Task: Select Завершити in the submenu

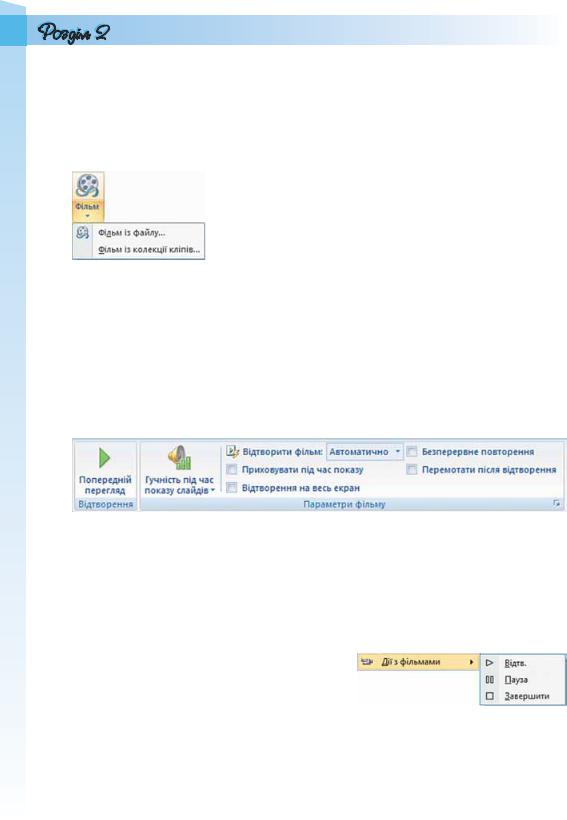Action: pyautogui.click(x=523, y=696)
